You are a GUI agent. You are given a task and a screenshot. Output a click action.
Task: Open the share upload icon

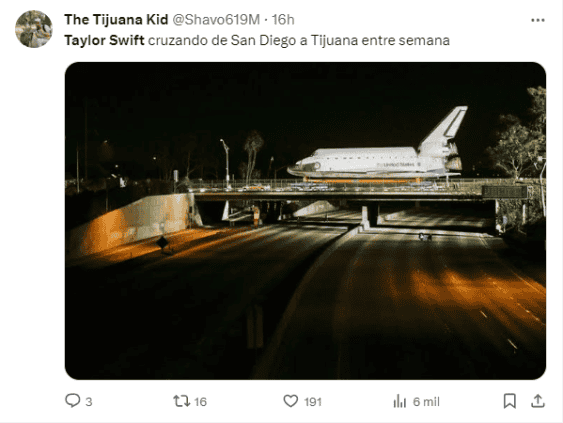pyautogui.click(x=538, y=401)
